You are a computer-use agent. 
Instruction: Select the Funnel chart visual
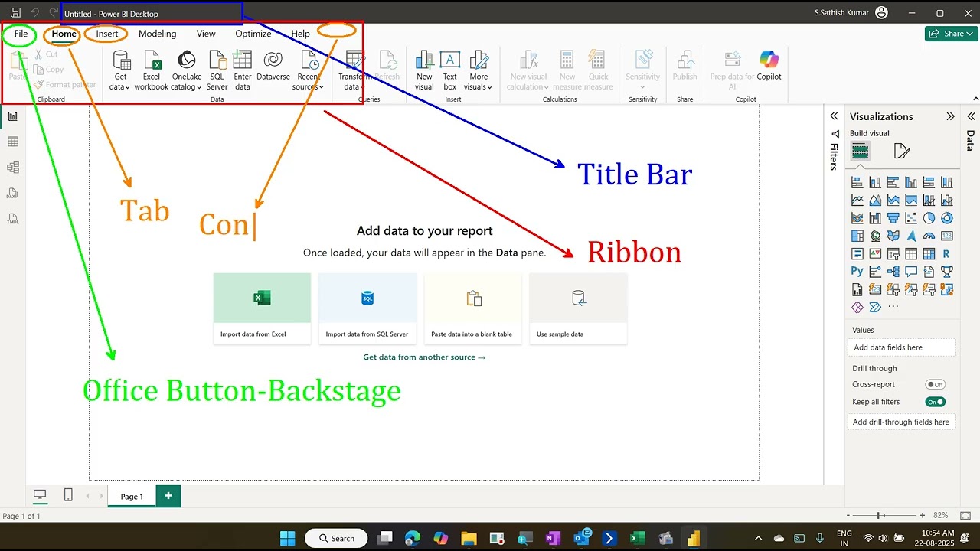tap(893, 218)
